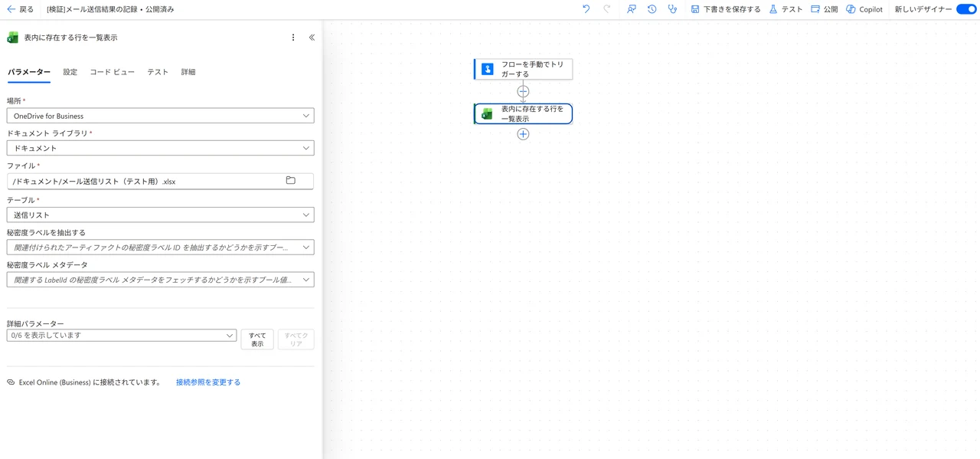Screen dimensions: 980x459
Task: Click 下書きを保存する save button
Action: (x=725, y=9)
